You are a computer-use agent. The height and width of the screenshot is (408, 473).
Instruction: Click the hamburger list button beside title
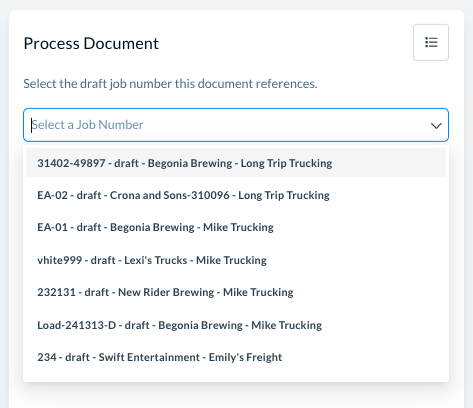pyautogui.click(x=431, y=42)
